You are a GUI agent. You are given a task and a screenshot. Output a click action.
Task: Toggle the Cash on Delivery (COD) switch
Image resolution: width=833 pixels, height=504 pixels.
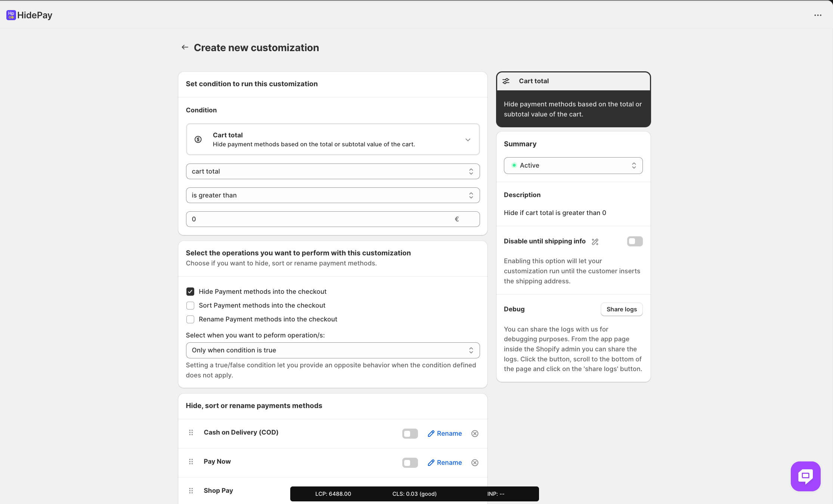pos(410,433)
